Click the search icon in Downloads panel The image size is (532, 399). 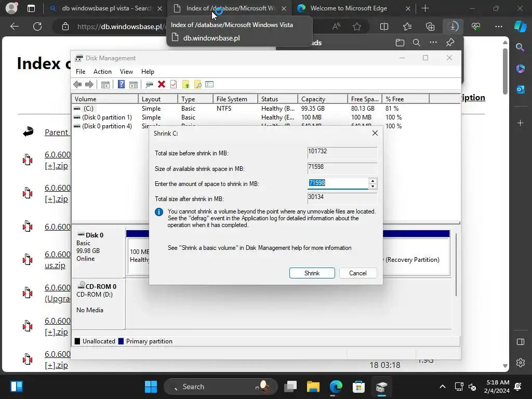417,43
